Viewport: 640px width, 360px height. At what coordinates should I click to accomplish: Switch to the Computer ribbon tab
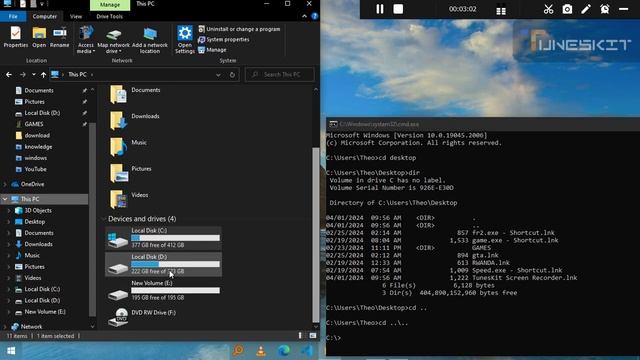(x=44, y=16)
